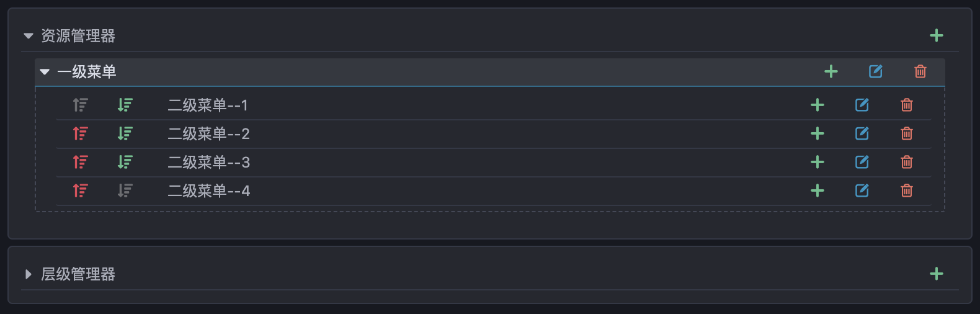Move 二级菜单--1 down in order
Screen dimensions: 980x314
click(x=125, y=105)
